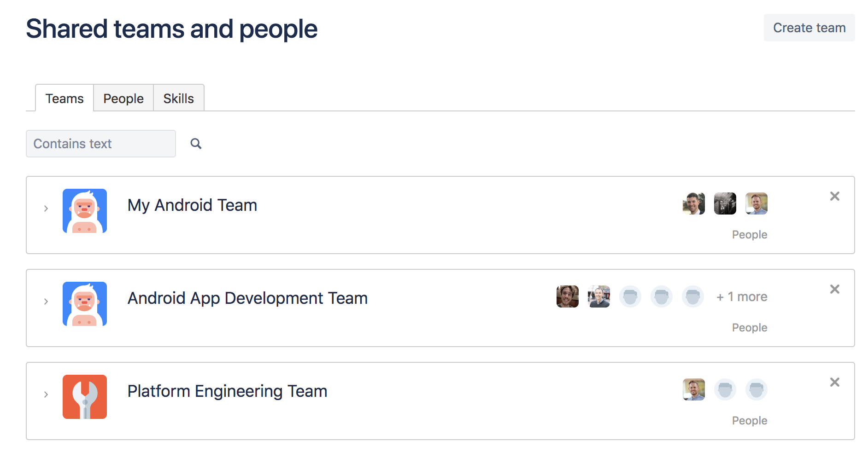Image resolution: width=868 pixels, height=453 pixels.
Task: Open the Platform Engineering Team name
Action: [227, 391]
